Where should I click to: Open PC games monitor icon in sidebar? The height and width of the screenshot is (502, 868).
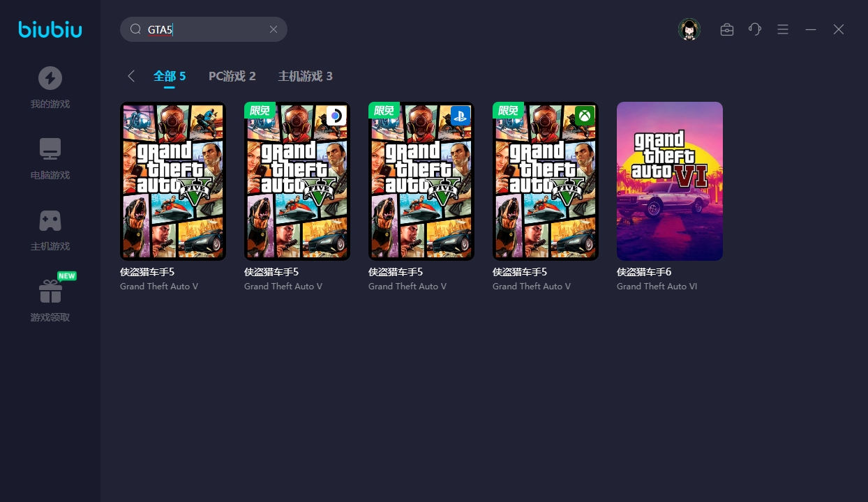pos(50,149)
